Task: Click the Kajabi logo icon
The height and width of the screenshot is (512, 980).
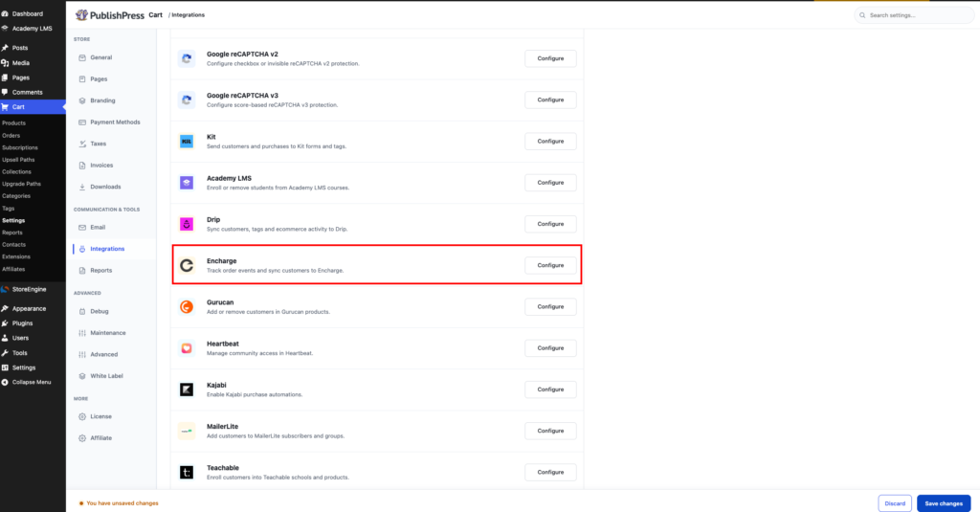Action: [x=187, y=390]
